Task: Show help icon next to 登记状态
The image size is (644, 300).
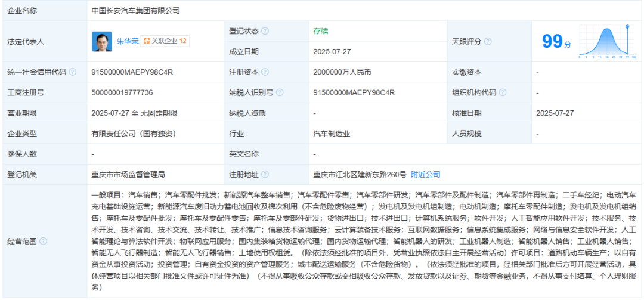Action: pos(265,31)
